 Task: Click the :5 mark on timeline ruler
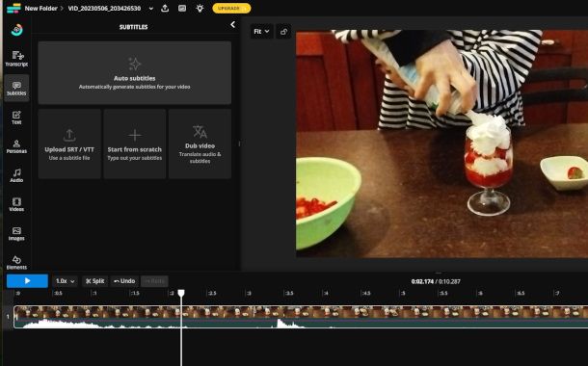pos(402,293)
